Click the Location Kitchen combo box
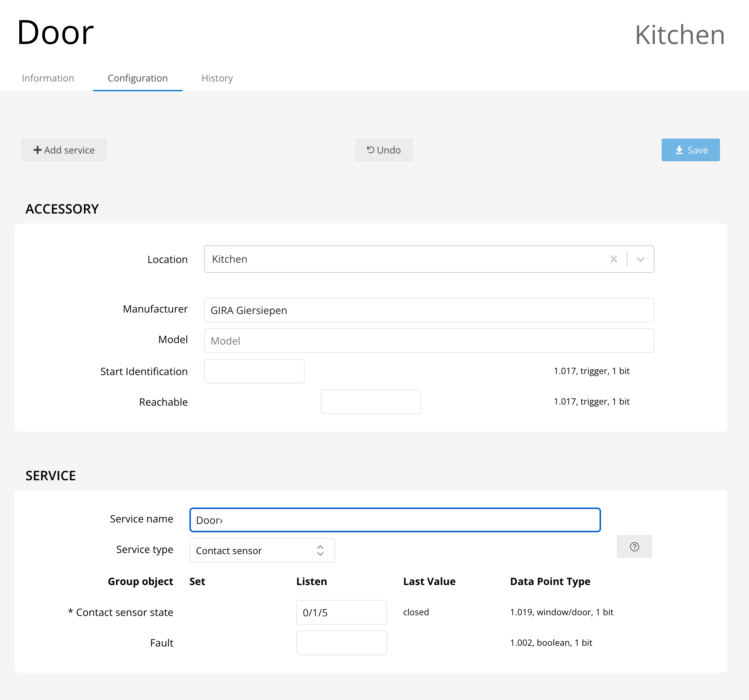This screenshot has width=749, height=700. pos(407,259)
